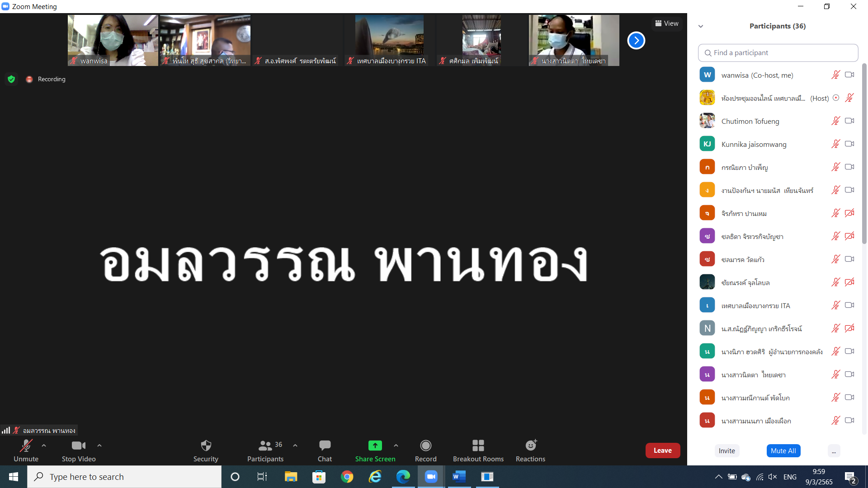Open the Reactions menu

[x=530, y=450]
